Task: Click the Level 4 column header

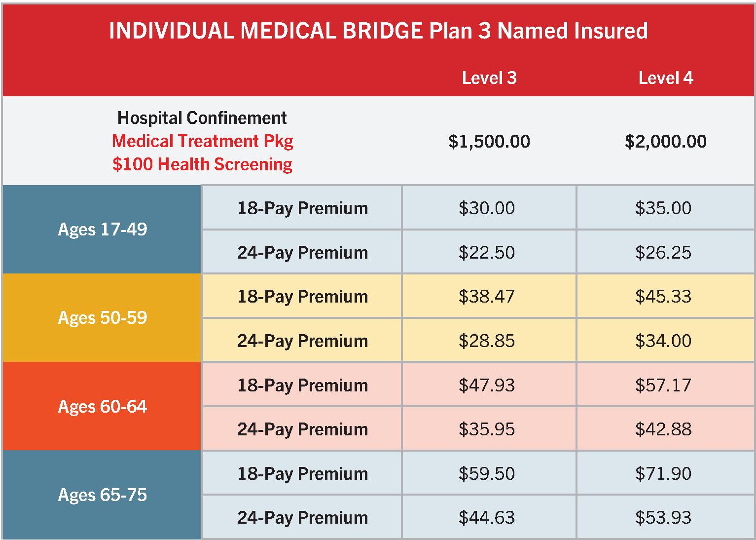Action: pos(665,78)
